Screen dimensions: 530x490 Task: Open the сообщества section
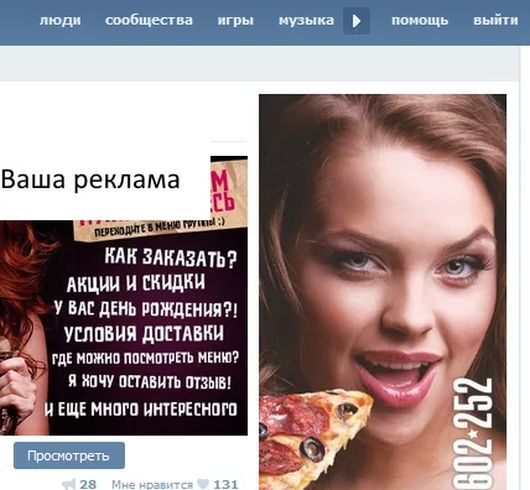click(149, 20)
